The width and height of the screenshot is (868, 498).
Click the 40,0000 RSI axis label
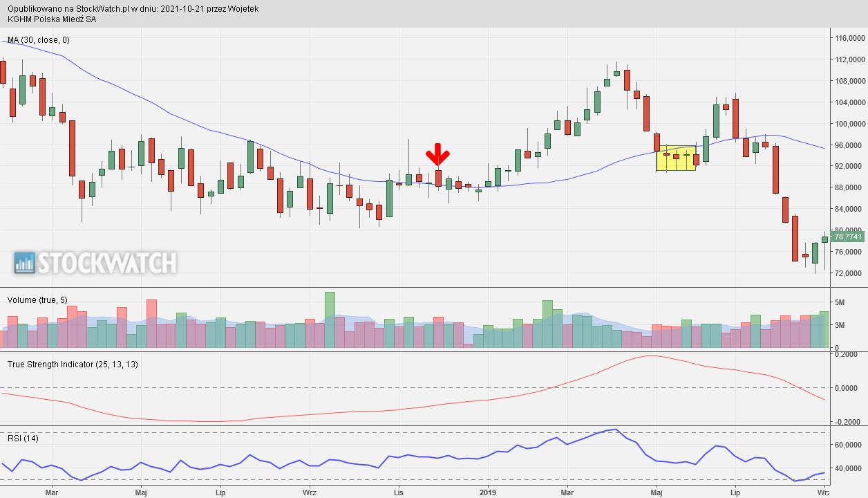coord(849,468)
